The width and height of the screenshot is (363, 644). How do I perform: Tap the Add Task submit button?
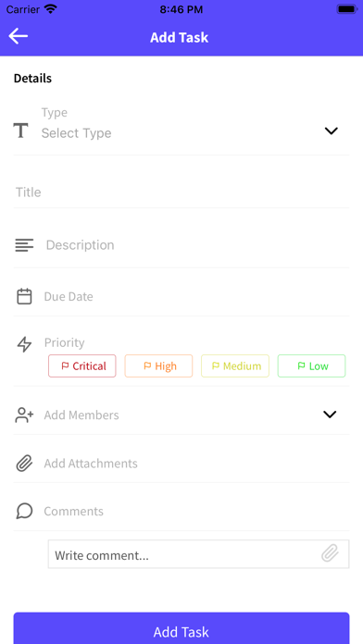point(181,628)
